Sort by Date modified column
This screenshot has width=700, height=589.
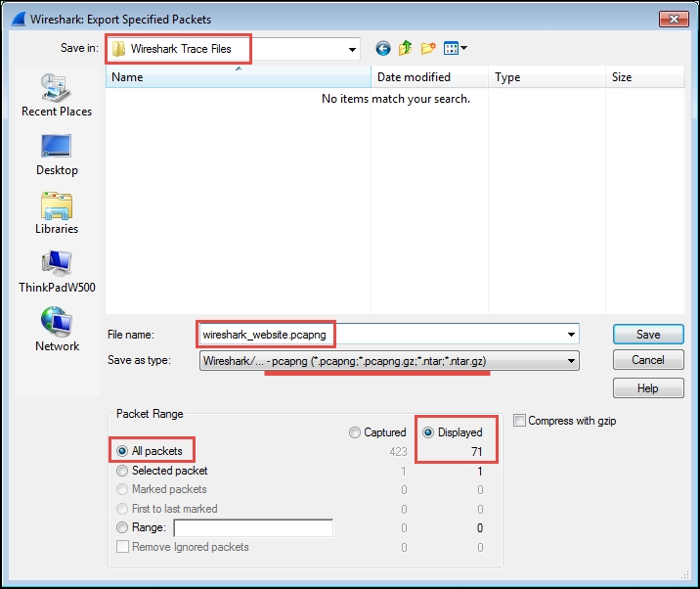(430, 77)
